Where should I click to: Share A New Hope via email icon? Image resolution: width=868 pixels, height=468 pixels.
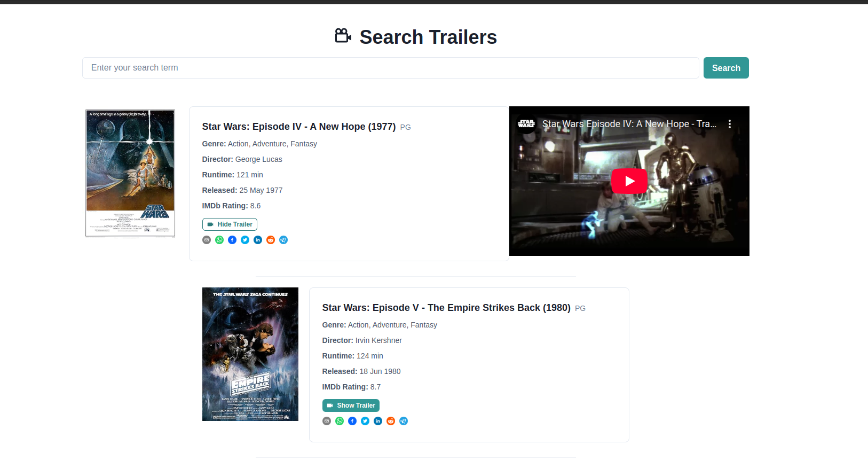[x=207, y=240]
